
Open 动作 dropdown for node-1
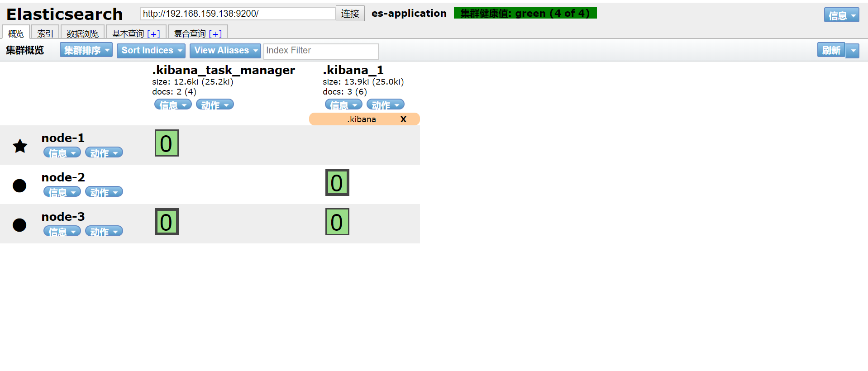[x=104, y=152]
